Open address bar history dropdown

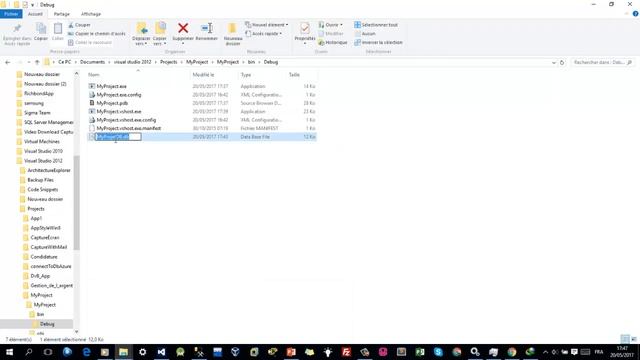click(553, 62)
